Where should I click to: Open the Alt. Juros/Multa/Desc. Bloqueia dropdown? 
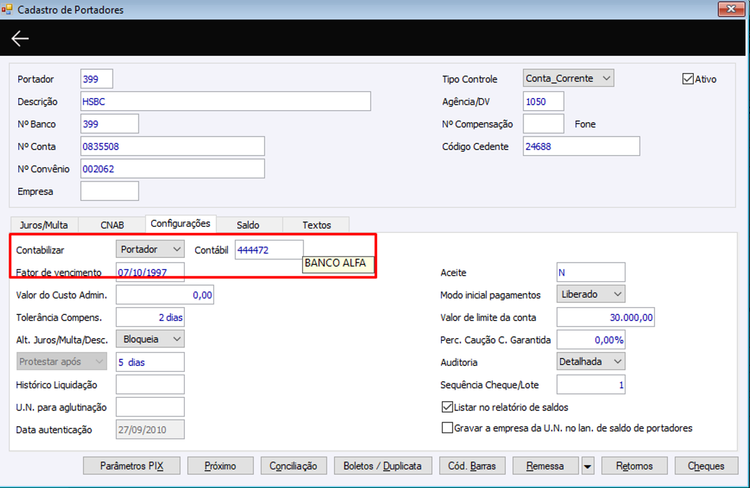150,339
